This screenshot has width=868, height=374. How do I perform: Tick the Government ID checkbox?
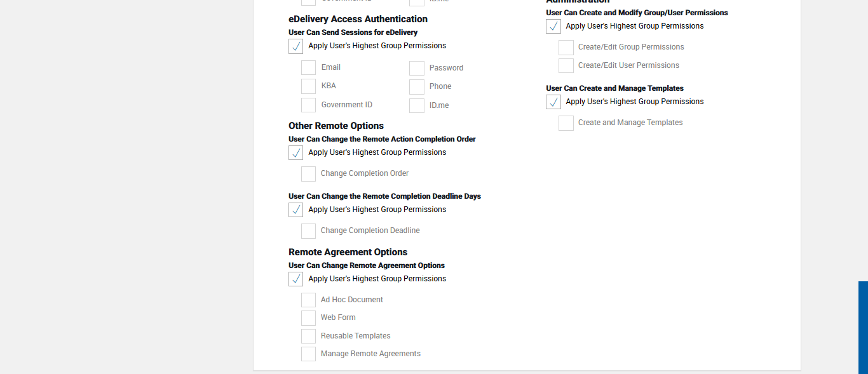click(x=308, y=105)
